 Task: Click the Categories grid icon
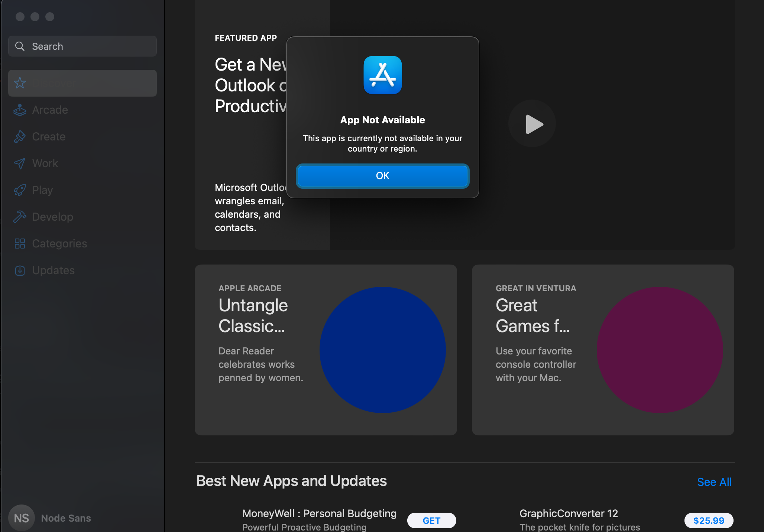pos(20,244)
